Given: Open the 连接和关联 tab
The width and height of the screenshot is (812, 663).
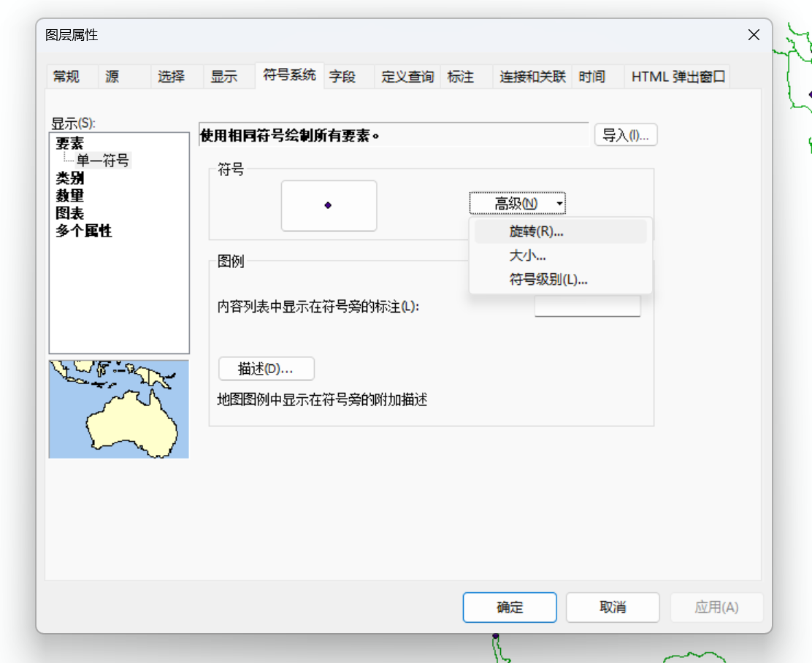Looking at the screenshot, I should pyautogui.click(x=532, y=77).
